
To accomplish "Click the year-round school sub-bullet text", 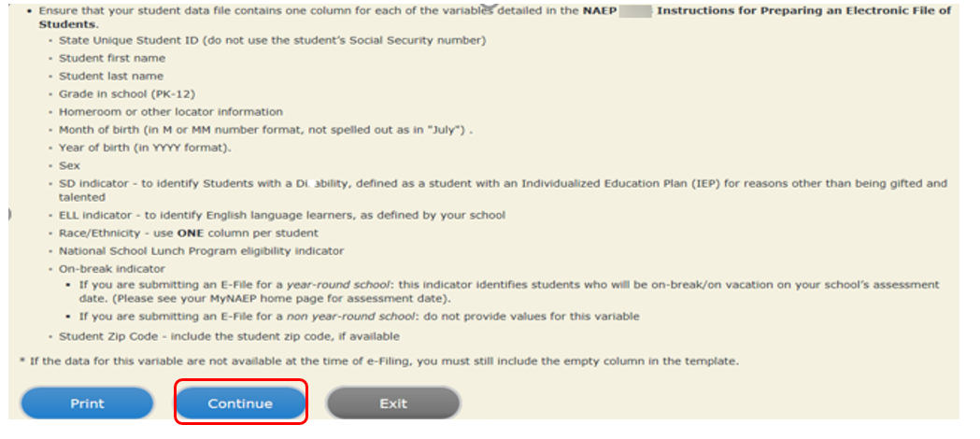I will (509, 285).
